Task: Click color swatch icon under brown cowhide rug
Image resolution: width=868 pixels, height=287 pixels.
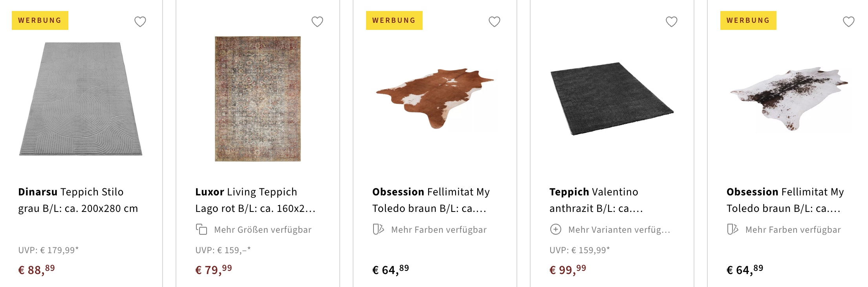Action: (378, 229)
